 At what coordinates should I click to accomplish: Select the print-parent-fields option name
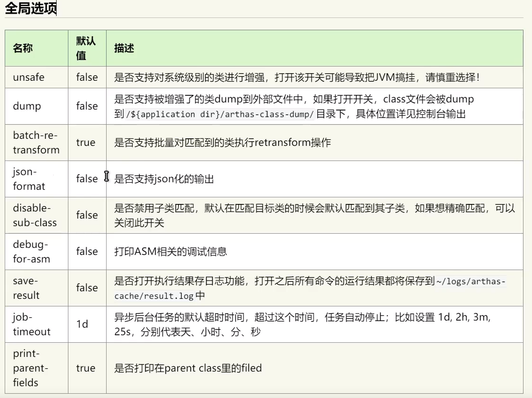(x=31, y=368)
